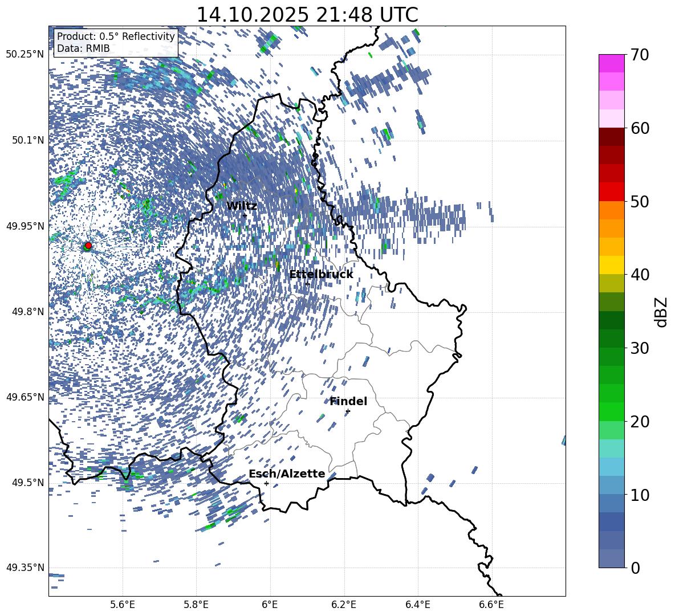Click the Esch/Alzette location cross marker
675x616 pixels.
pos(266,483)
